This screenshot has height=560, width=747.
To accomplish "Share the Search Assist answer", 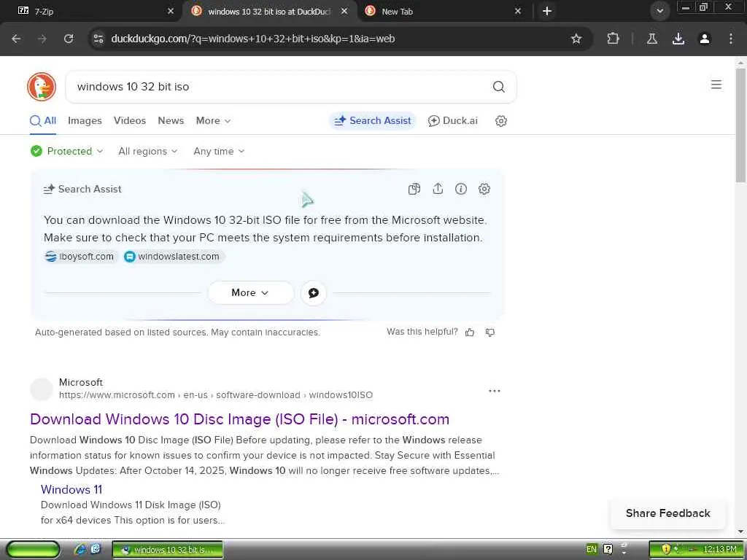I will click(438, 189).
